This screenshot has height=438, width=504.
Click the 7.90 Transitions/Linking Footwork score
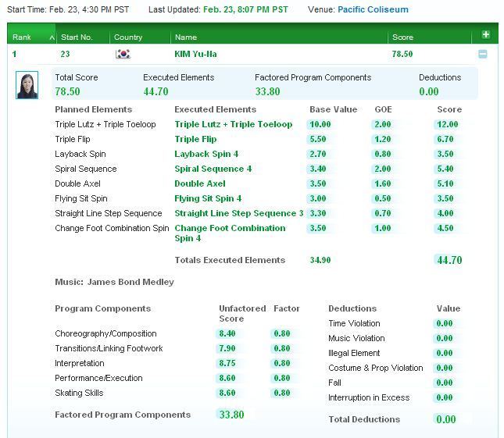[x=227, y=348]
